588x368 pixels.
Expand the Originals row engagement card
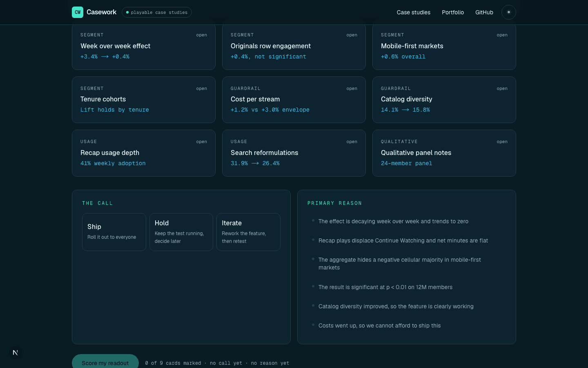(294, 47)
